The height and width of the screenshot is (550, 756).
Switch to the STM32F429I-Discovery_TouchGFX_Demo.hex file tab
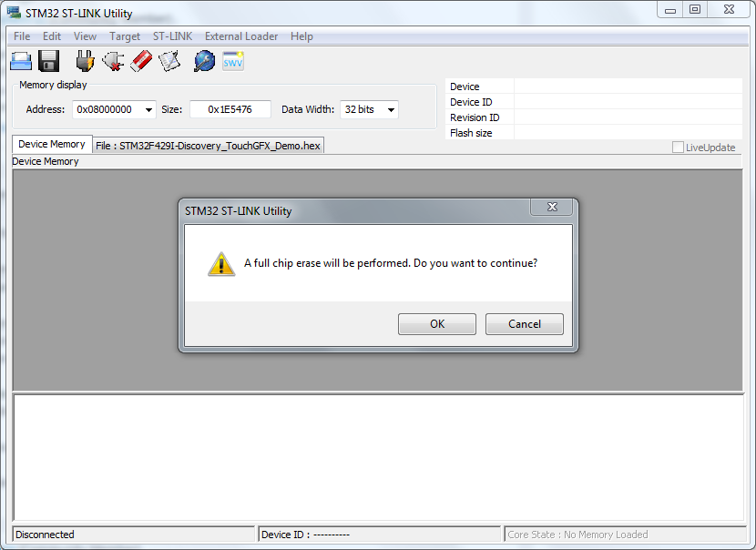click(x=208, y=146)
